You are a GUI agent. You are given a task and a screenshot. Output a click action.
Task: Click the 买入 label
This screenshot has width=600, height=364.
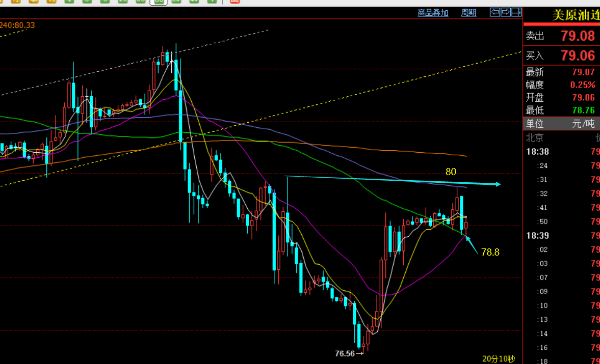(x=535, y=56)
